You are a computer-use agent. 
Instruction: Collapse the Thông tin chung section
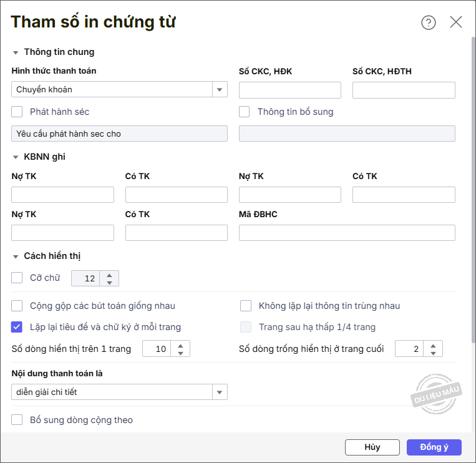tap(16, 52)
